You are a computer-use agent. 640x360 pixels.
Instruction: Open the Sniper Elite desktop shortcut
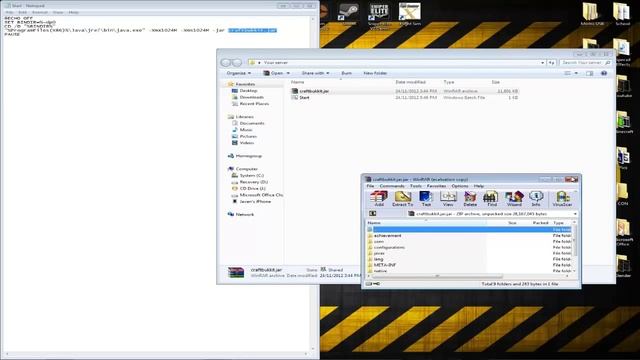[x=379, y=16]
